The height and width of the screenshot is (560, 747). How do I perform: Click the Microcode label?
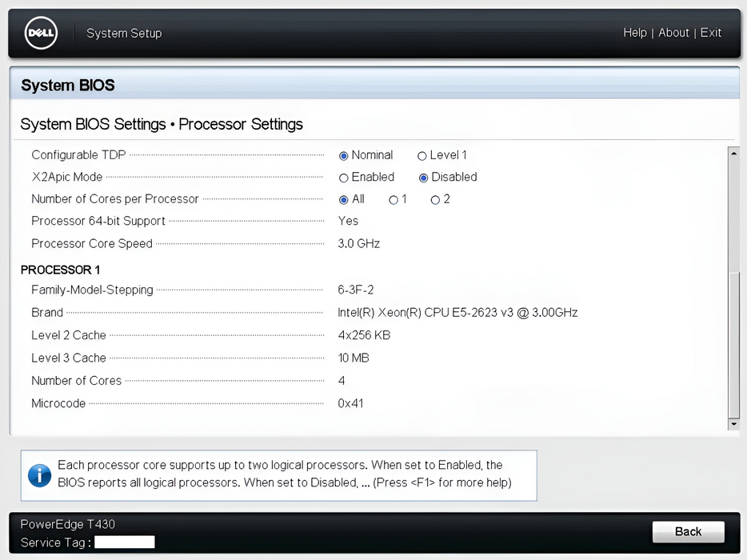point(58,403)
